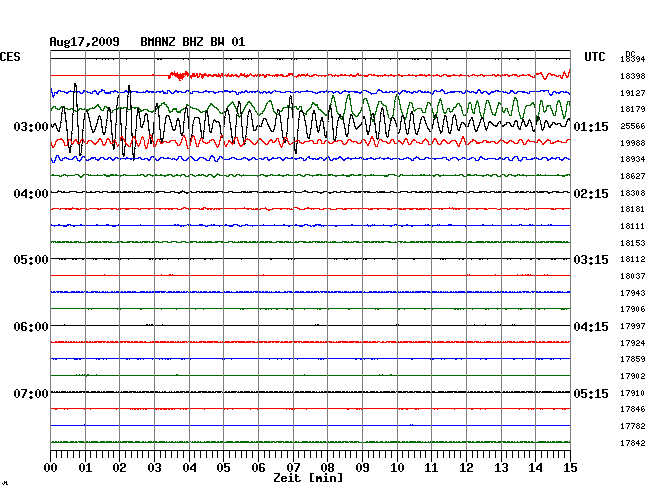Click the DC value 18153
The width and height of the screenshot is (650, 494).
[x=633, y=243]
